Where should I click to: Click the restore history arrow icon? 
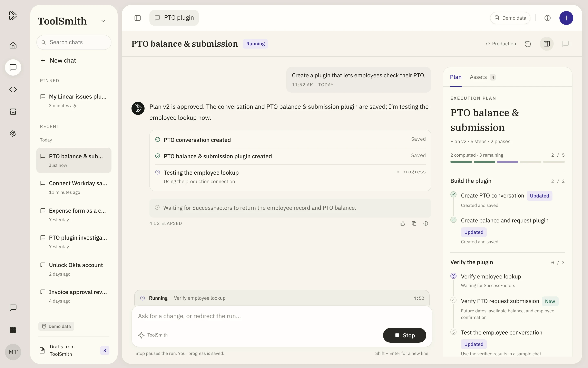[x=528, y=44]
